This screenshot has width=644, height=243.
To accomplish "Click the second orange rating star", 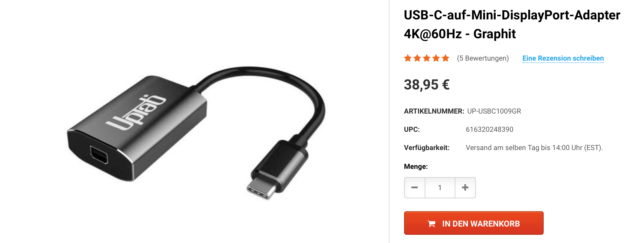I will tap(417, 58).
